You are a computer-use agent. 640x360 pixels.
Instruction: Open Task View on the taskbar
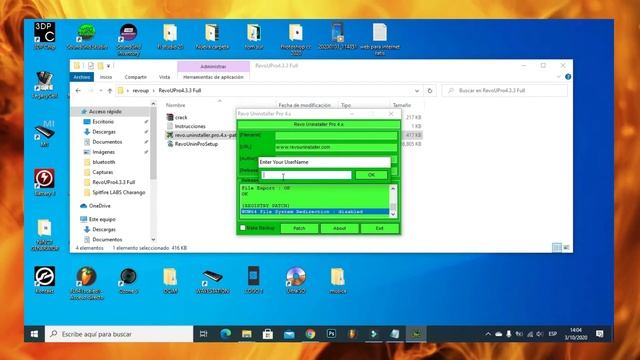[x=203, y=334]
